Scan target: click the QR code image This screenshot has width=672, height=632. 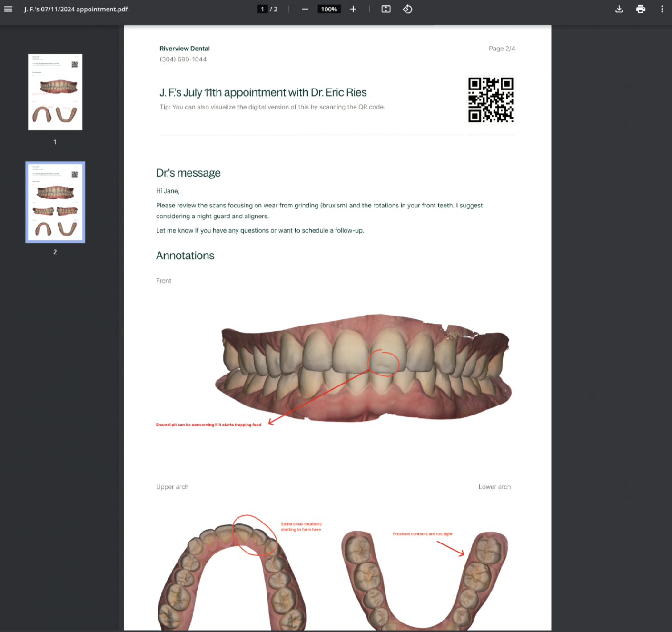point(491,100)
